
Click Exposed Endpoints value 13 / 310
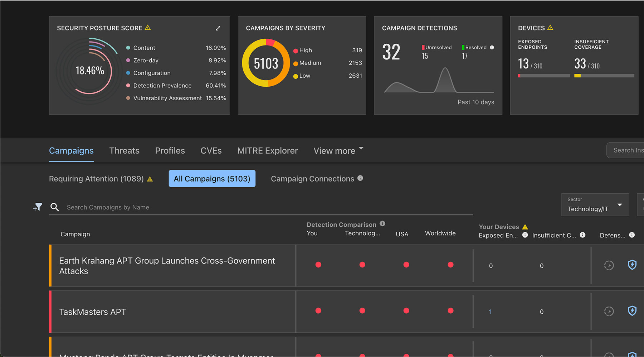click(x=530, y=64)
